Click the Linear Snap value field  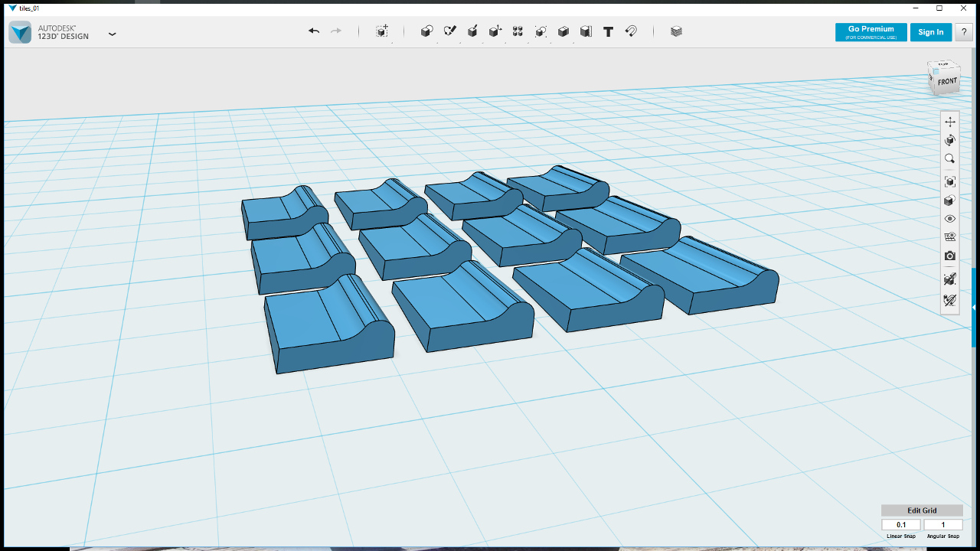(x=901, y=525)
